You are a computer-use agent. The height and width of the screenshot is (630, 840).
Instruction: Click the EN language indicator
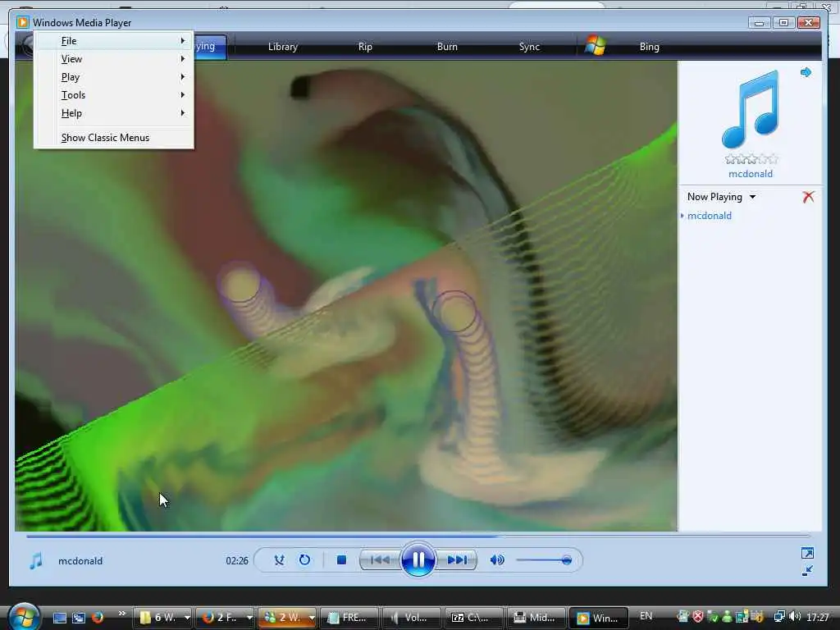coord(646,616)
